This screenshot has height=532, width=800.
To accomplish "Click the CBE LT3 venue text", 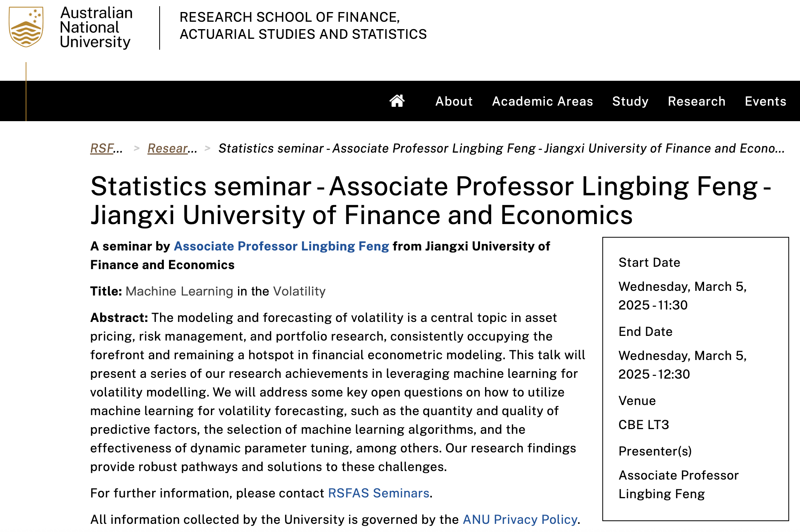I will [643, 425].
